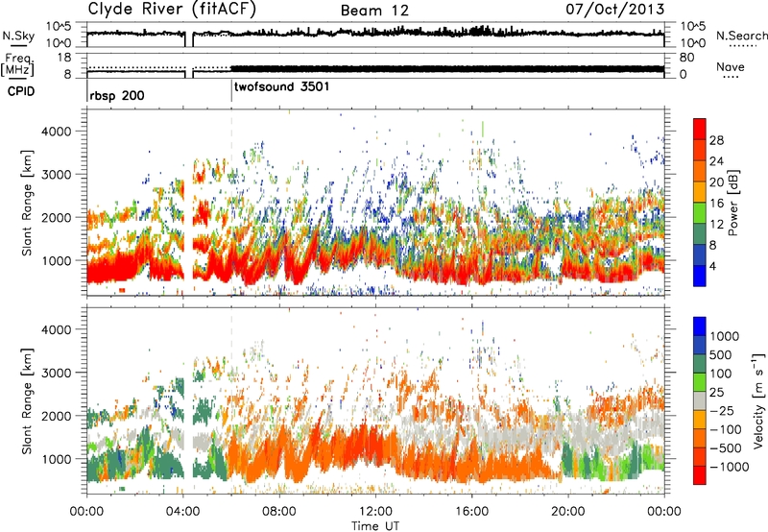
Task: Click the blue top segment of Velocity colorbar
Action: (x=700, y=326)
